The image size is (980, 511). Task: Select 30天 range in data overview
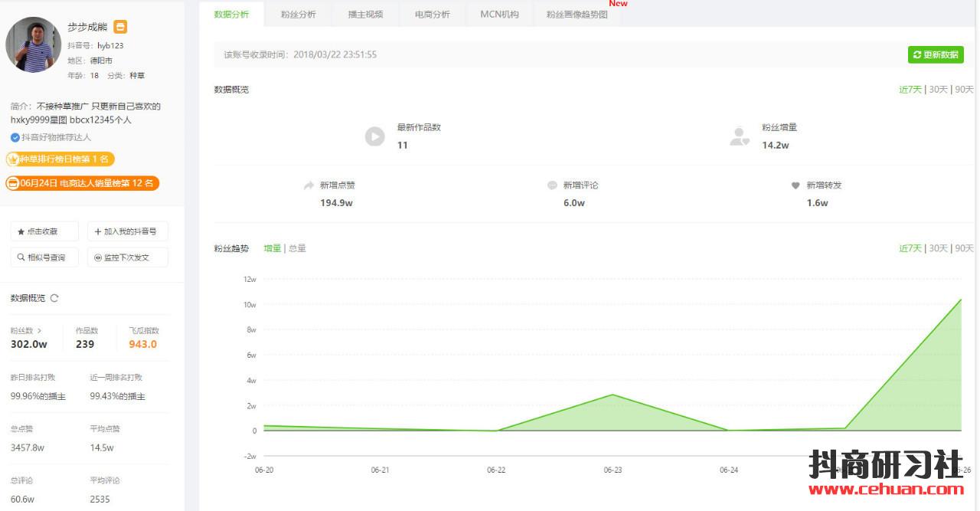[938, 90]
